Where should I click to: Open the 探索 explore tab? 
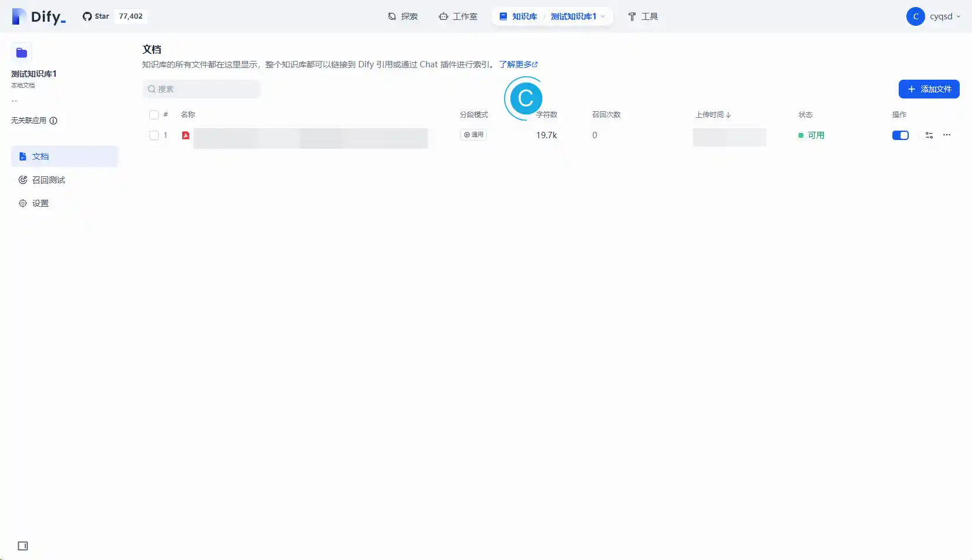pos(403,16)
